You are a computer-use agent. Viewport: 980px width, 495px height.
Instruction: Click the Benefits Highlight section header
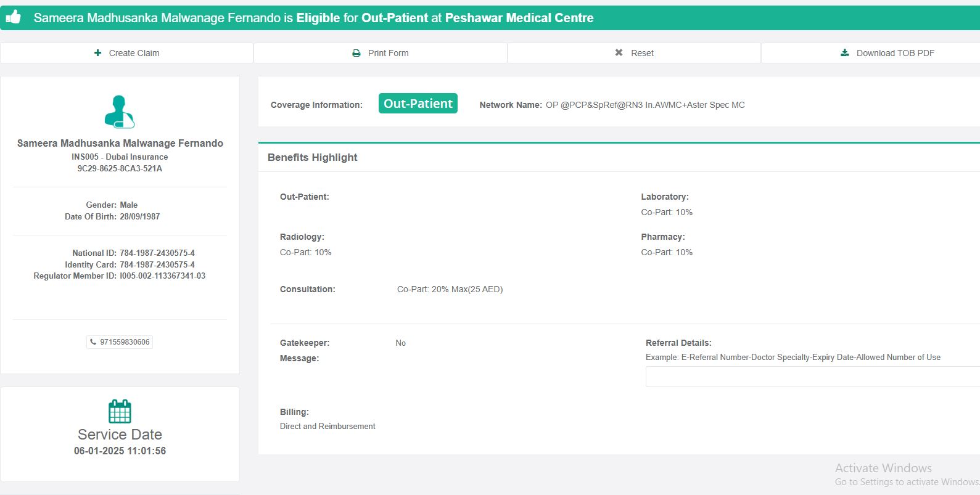coord(313,158)
